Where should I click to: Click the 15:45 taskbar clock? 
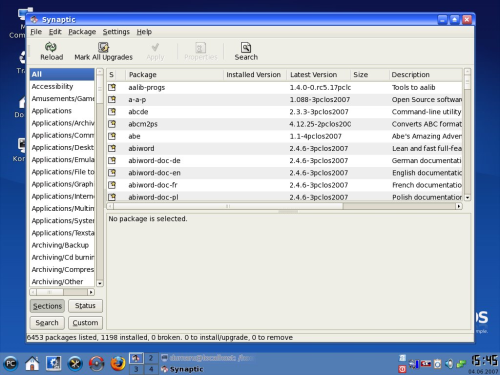[484, 360]
